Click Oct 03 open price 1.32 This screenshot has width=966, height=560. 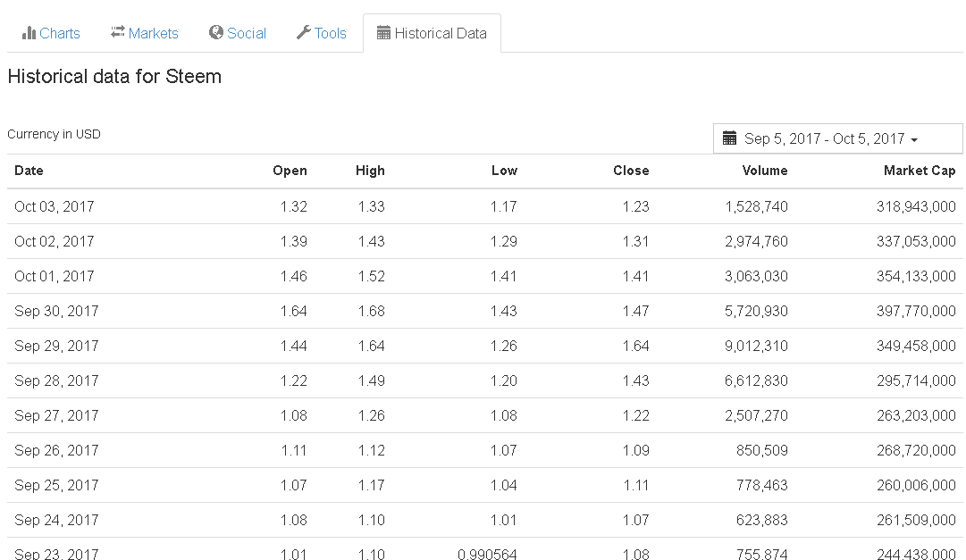coord(293,206)
